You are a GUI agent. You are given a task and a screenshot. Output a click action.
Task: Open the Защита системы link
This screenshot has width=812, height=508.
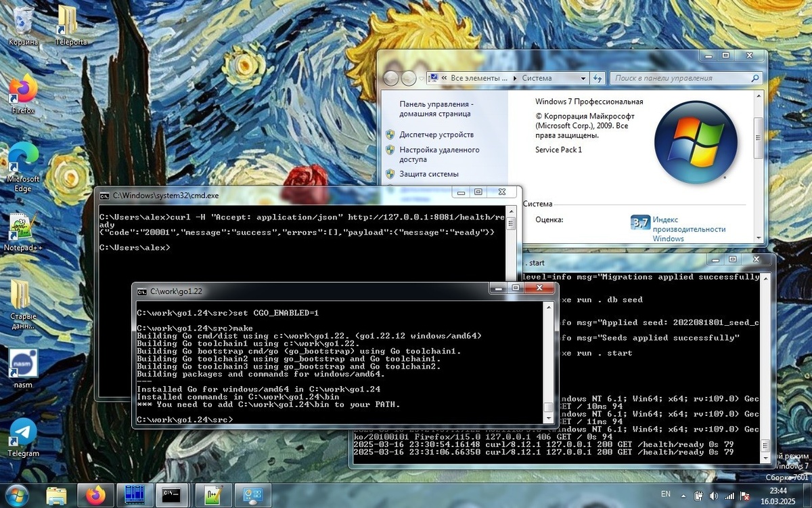[429, 174]
